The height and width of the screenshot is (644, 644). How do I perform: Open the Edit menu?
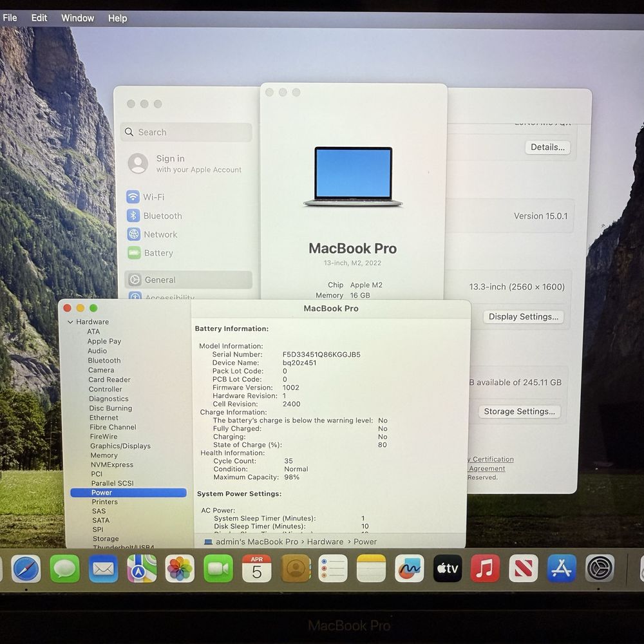tap(39, 18)
